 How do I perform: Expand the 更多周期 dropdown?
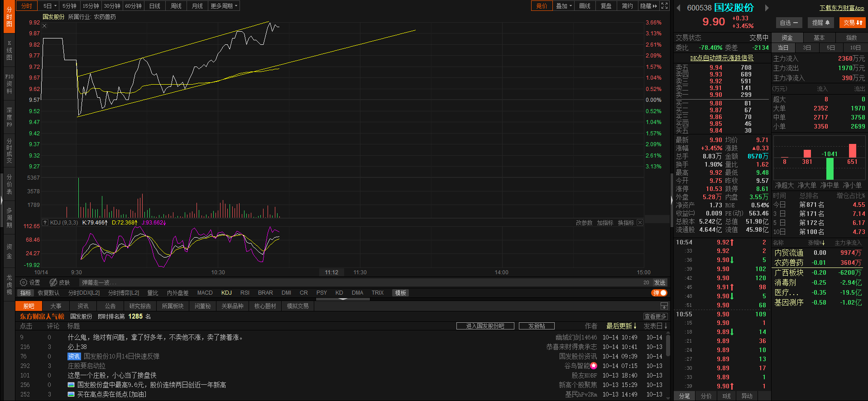(224, 6)
